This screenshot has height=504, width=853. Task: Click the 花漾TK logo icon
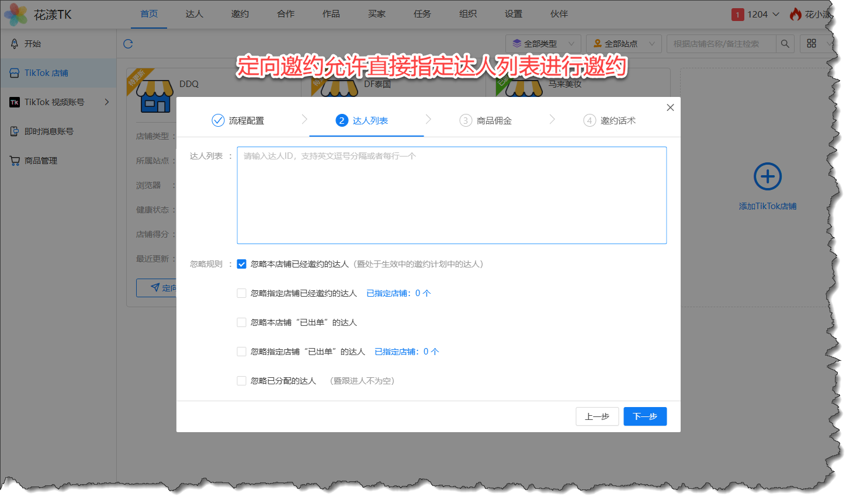[x=16, y=15]
